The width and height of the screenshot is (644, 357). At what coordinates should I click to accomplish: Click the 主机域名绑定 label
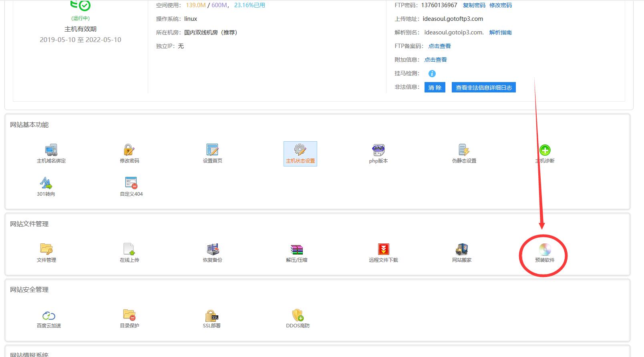coord(51,161)
